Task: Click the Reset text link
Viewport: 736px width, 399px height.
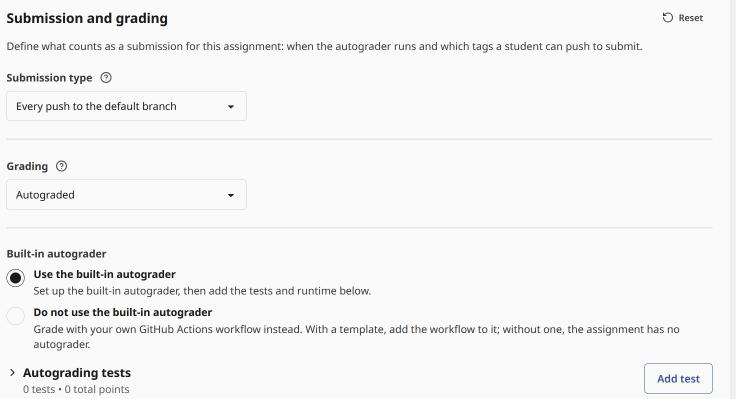Action: click(x=690, y=18)
